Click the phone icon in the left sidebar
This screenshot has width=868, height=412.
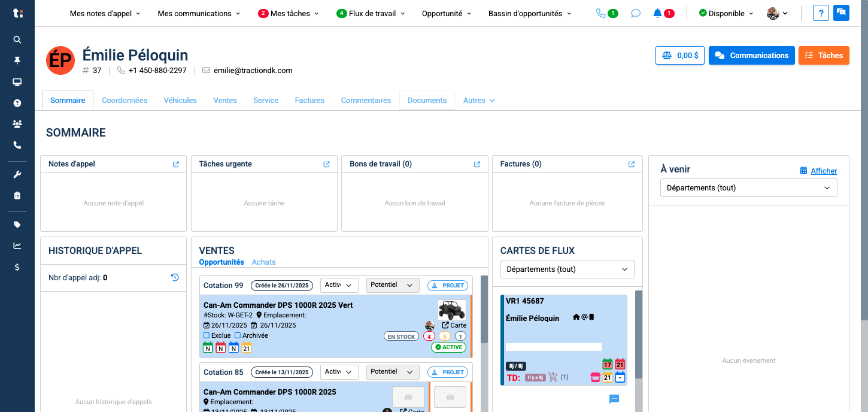pos(17,144)
